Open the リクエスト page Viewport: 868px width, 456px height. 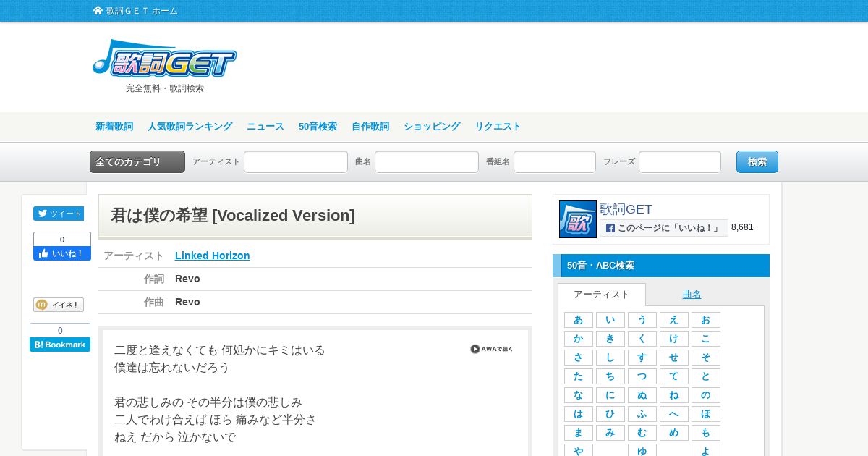498,126
